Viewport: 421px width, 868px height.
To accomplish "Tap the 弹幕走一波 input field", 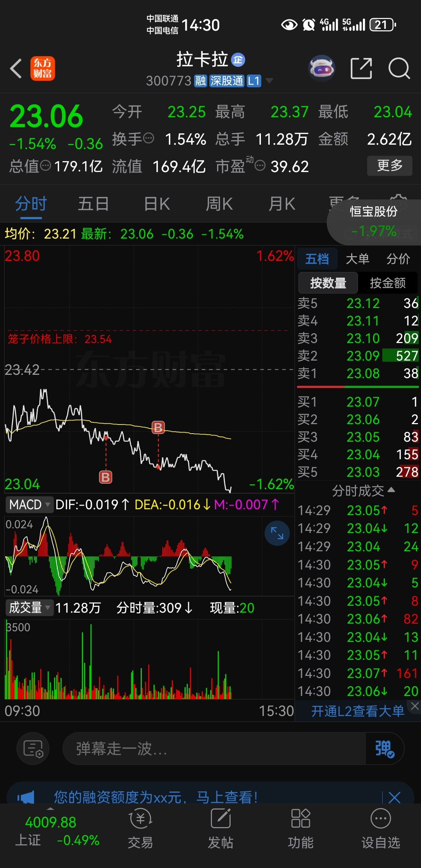I will (214, 749).
